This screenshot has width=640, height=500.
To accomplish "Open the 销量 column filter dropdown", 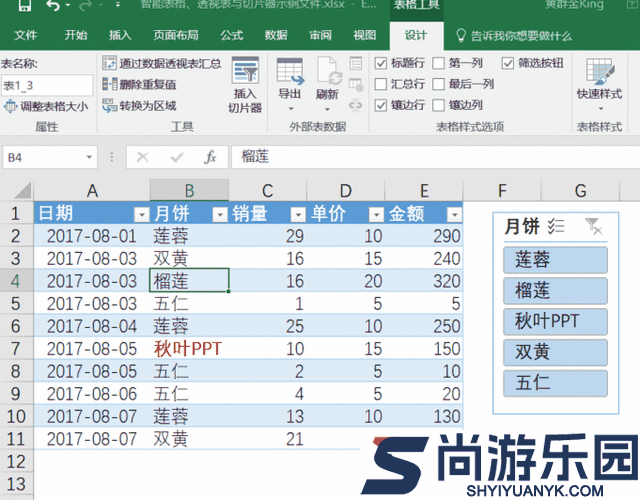I will (x=298, y=214).
